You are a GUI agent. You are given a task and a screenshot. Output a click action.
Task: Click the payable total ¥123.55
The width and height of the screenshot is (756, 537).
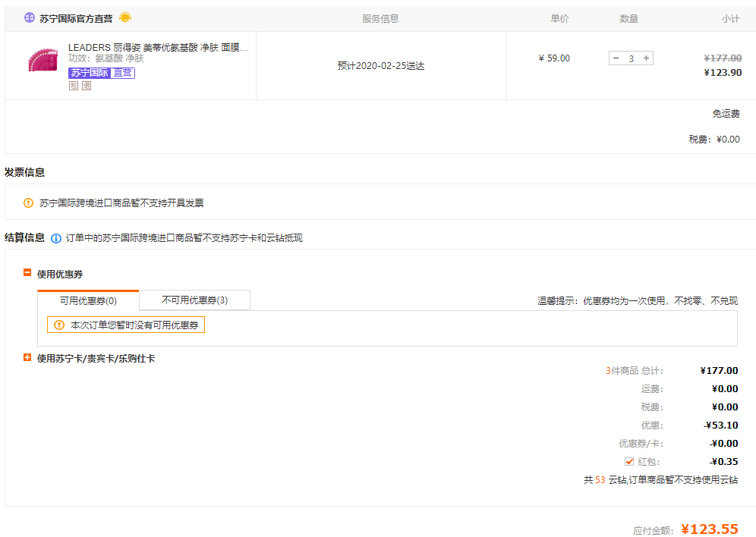pos(710,529)
